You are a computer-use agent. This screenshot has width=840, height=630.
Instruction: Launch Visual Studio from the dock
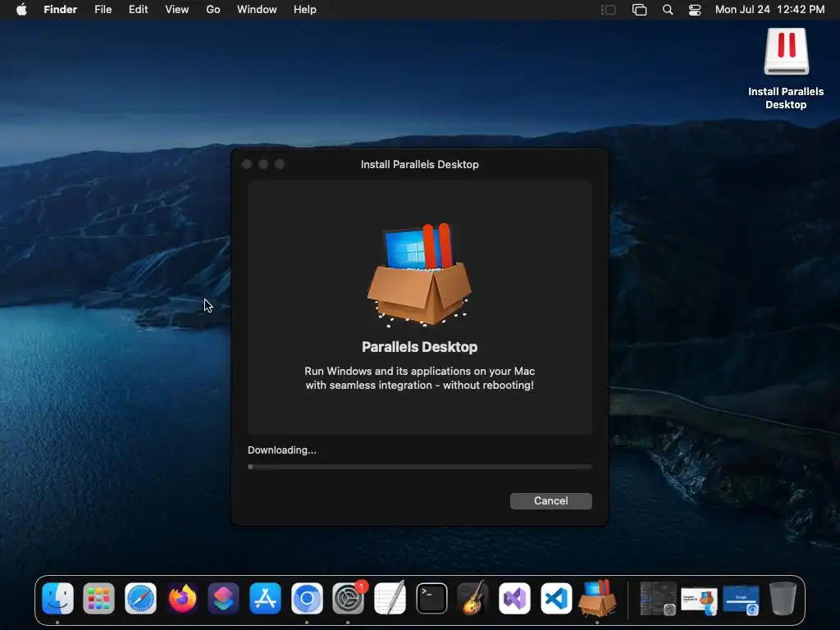(515, 598)
